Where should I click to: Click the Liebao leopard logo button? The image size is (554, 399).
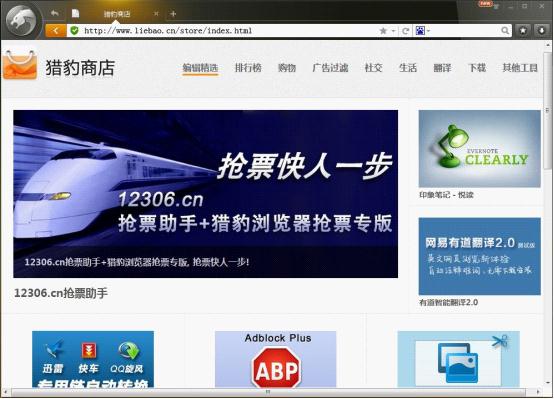pos(22,20)
